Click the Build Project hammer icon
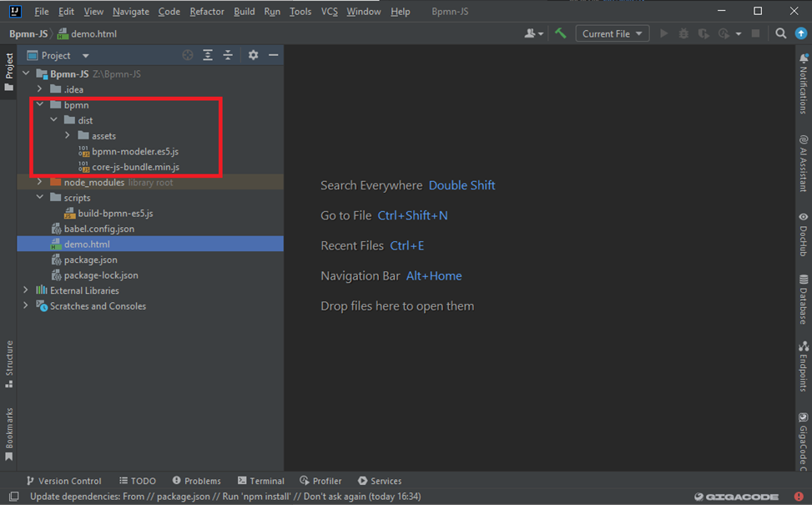Image resolution: width=812 pixels, height=505 pixels. [560, 33]
